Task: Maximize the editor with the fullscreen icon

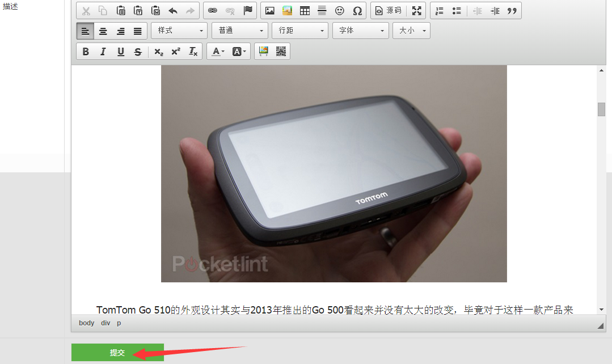Action: 417,11
